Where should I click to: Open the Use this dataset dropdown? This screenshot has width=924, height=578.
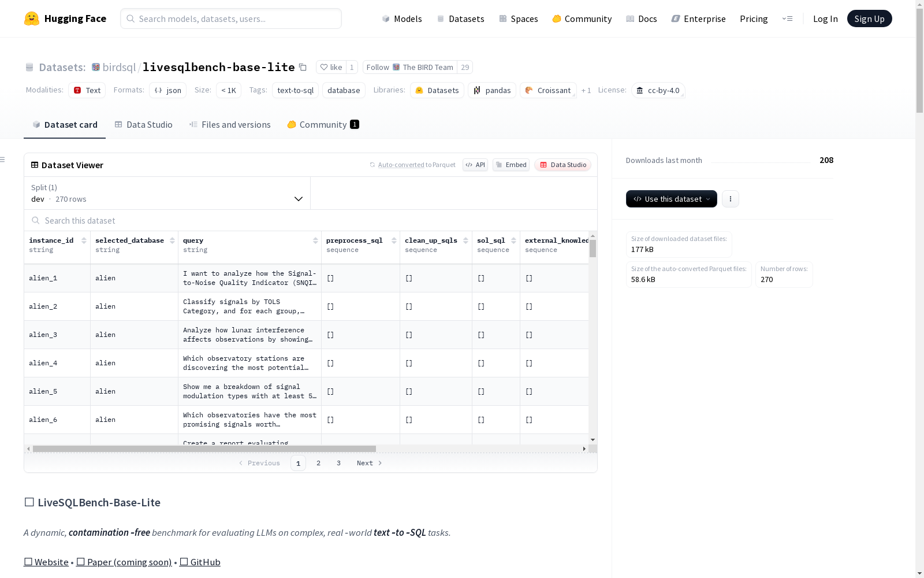click(672, 199)
